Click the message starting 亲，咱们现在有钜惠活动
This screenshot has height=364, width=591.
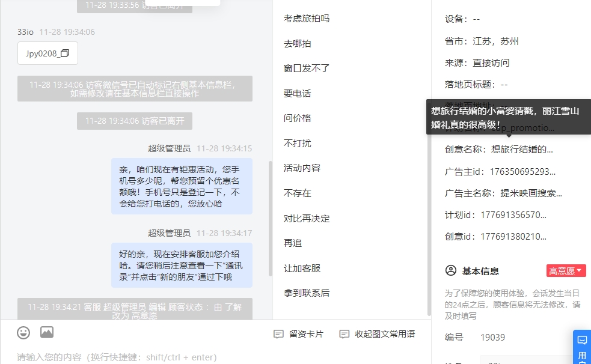(x=182, y=186)
